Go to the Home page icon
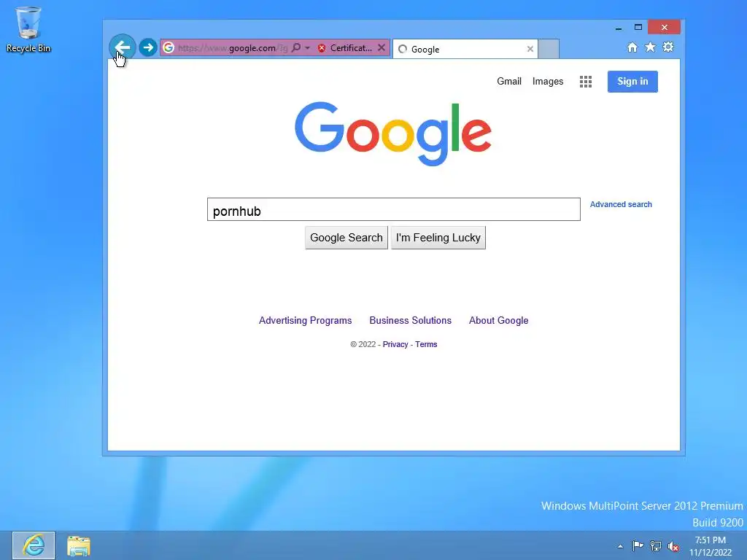Image resolution: width=747 pixels, height=560 pixels. coord(632,47)
